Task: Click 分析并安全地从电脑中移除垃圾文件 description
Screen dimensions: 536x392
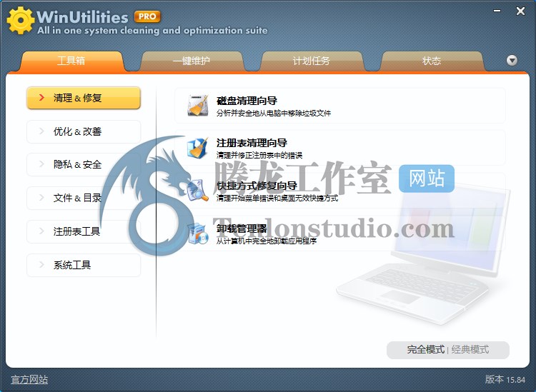Action: 274,113
